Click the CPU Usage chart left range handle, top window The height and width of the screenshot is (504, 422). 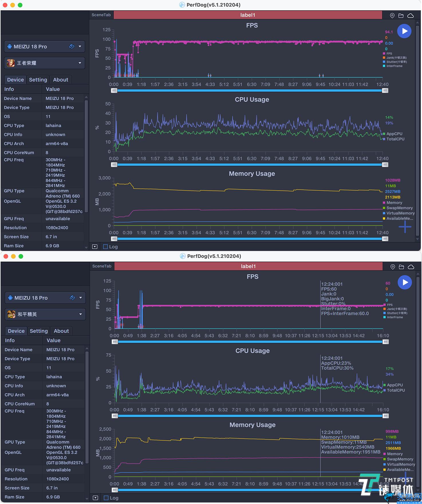point(114,165)
